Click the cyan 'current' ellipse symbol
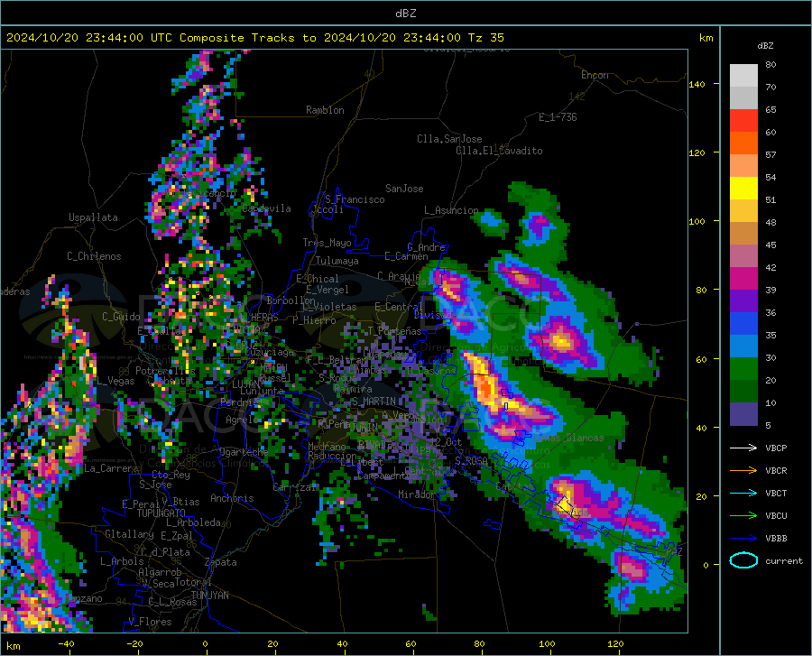The height and width of the screenshot is (656, 812). (x=743, y=560)
